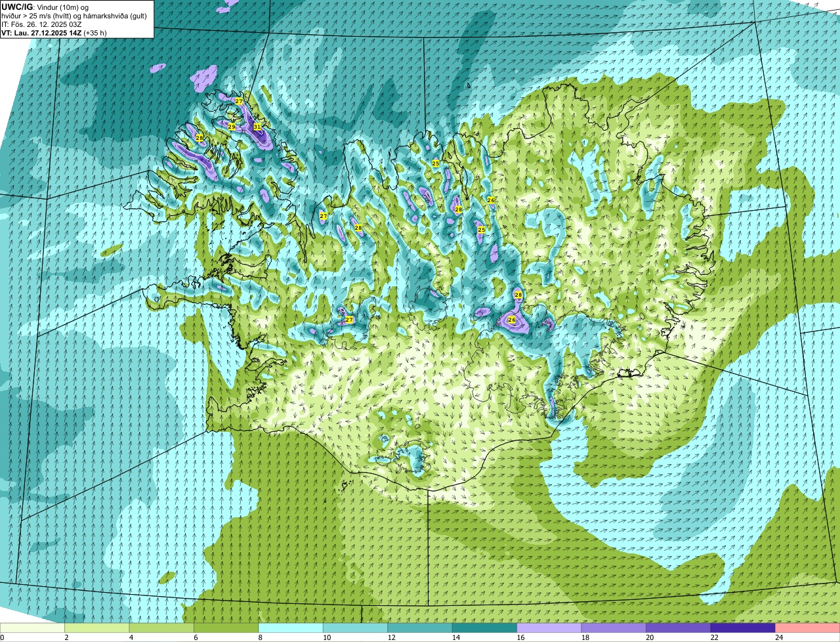840x642 pixels.
Task: Select the 16–18 m/s light lavender scale segment
Action: (549, 628)
